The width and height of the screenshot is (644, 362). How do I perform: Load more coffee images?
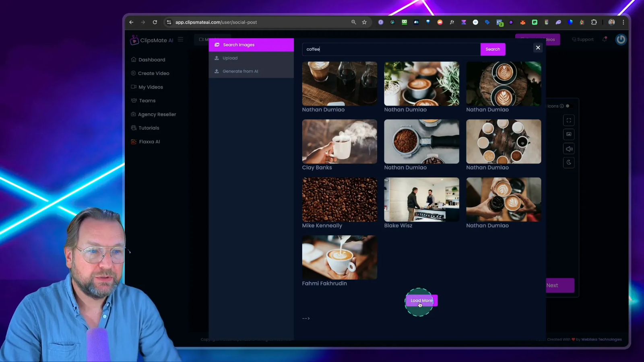click(421, 300)
